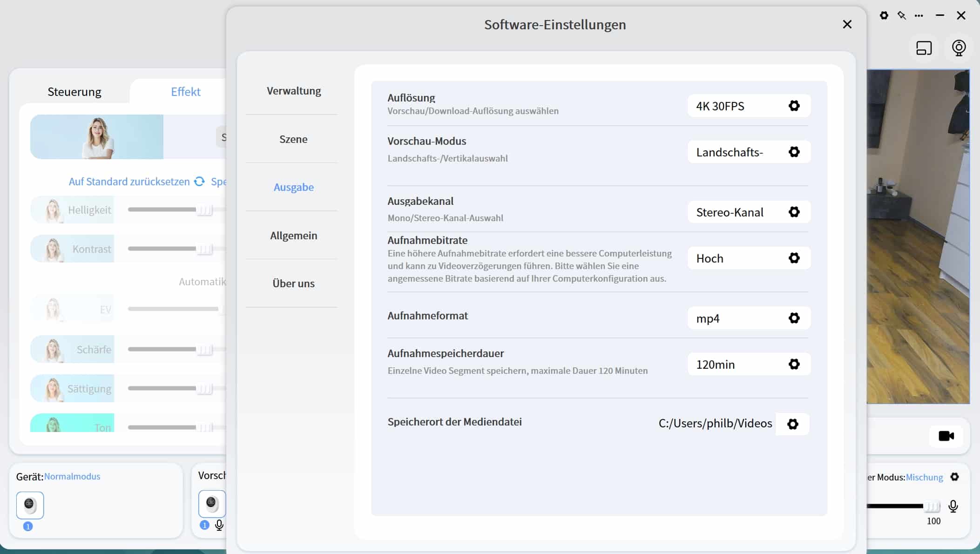Open the Ausgabekanal Stereo-Kanal dropdown
Screen dimensions: 980x554
tap(749, 212)
